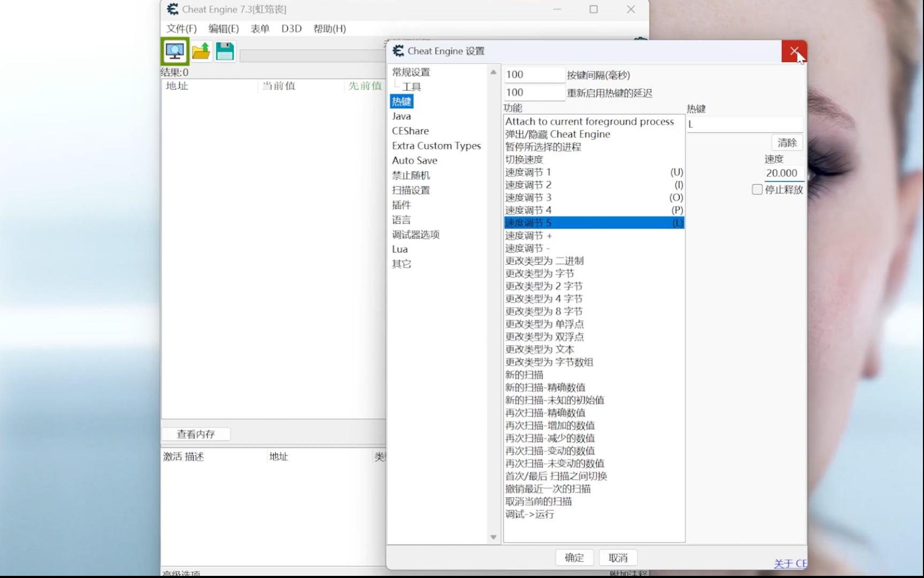Image resolution: width=924 pixels, height=578 pixels.
Task: Select 速度调节 1 function
Action: [594, 172]
